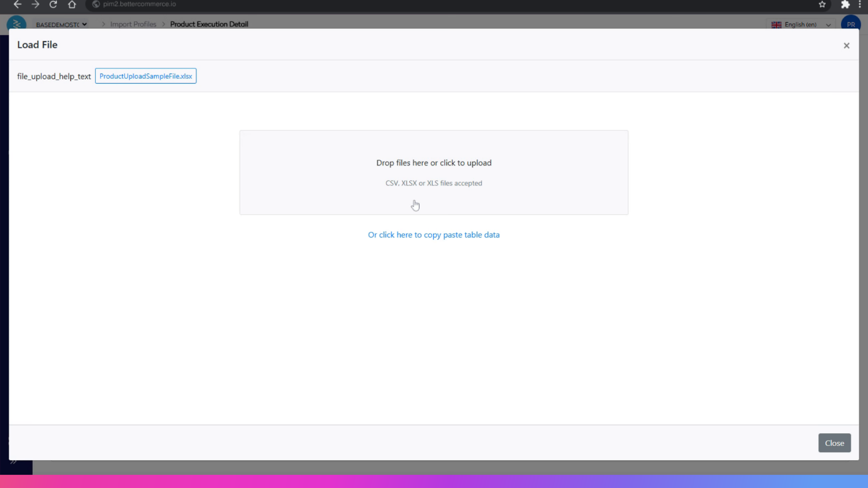The width and height of the screenshot is (868, 488).
Task: Open the PR user avatar menu
Action: tap(850, 24)
